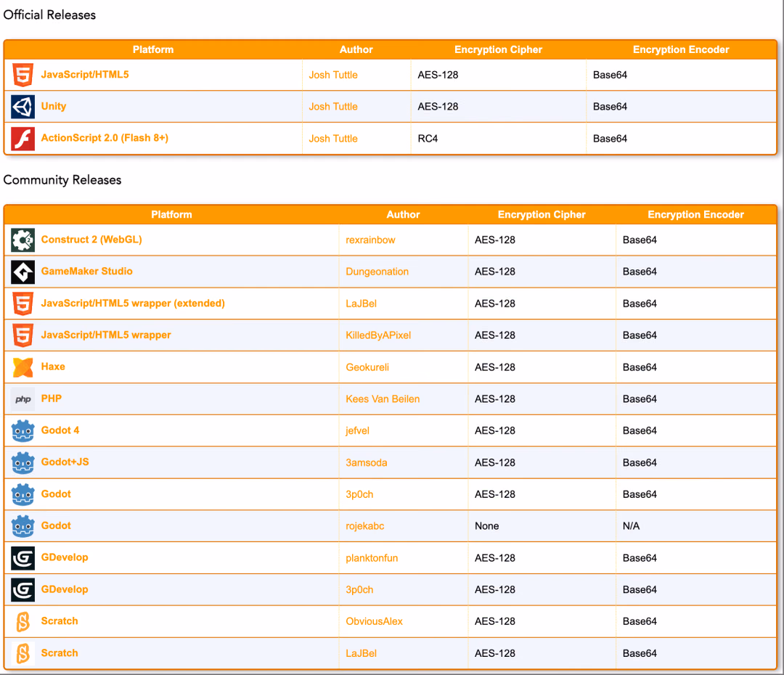Click the PHP logo icon
The image size is (784, 675).
pos(23,399)
